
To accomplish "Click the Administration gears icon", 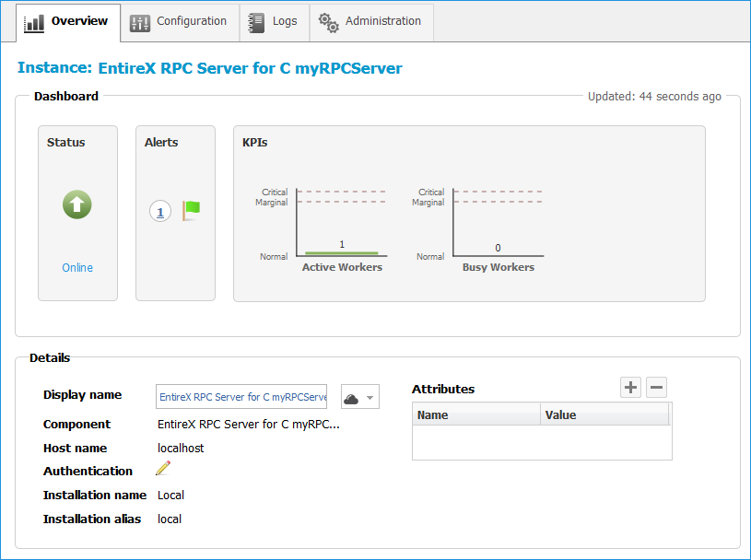I will [329, 23].
